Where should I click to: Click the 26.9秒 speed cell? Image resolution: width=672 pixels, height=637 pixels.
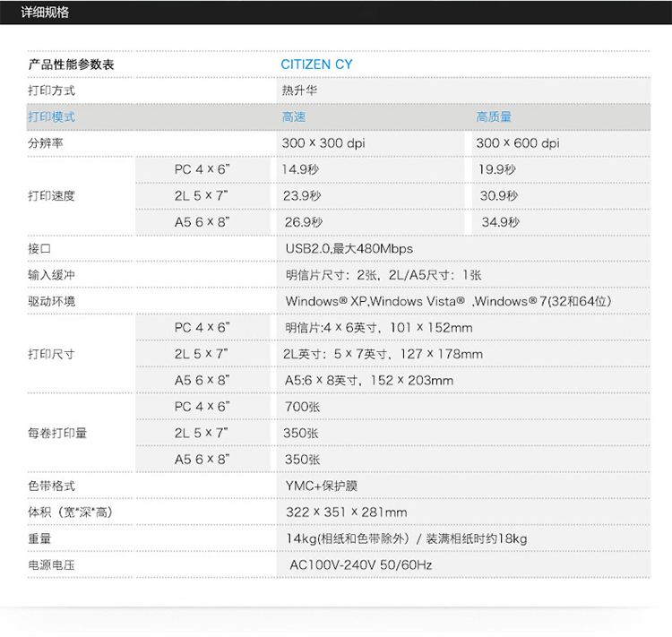304,222
